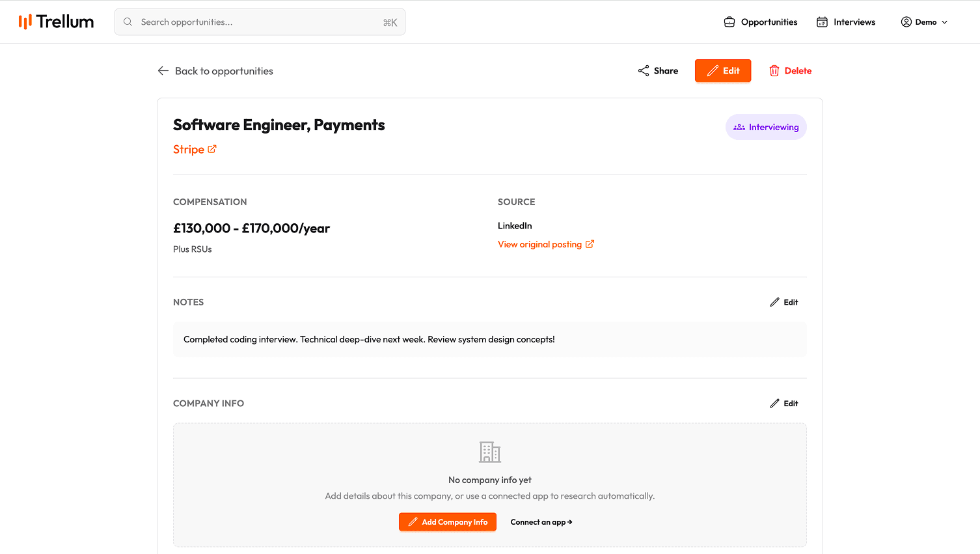Viewport: 980px width, 554px height.
Task: Click the back arrow icon
Action: coord(163,71)
